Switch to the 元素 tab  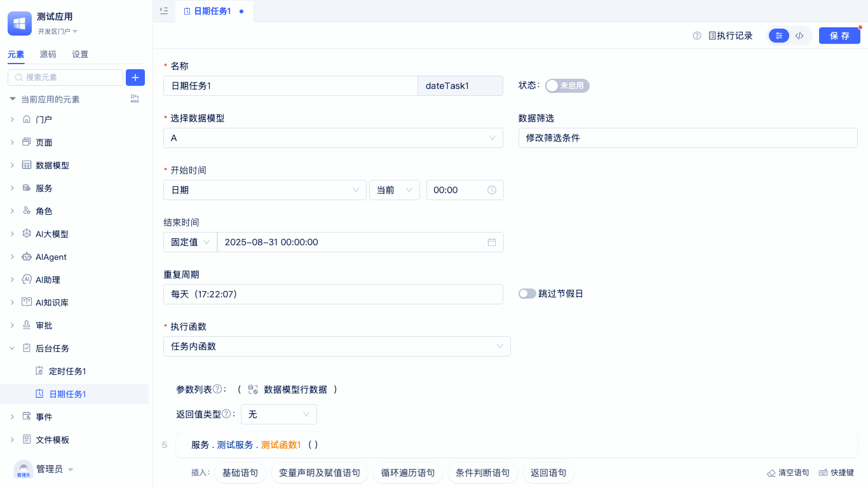coord(16,55)
